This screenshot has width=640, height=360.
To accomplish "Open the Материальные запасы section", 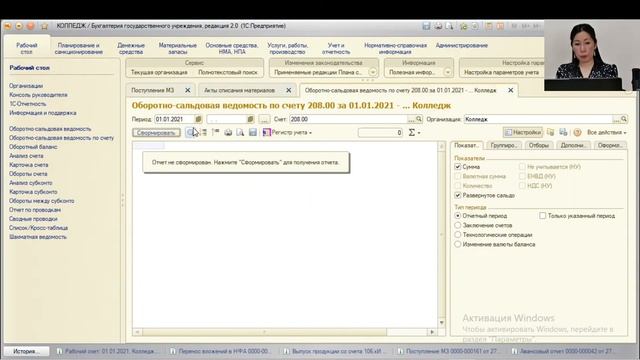I will (178, 48).
